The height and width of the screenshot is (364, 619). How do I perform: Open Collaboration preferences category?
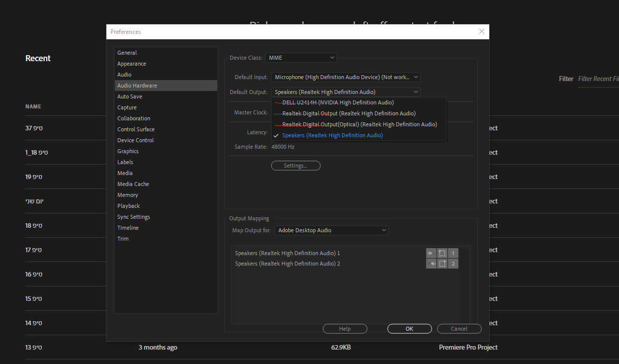(x=166, y=118)
